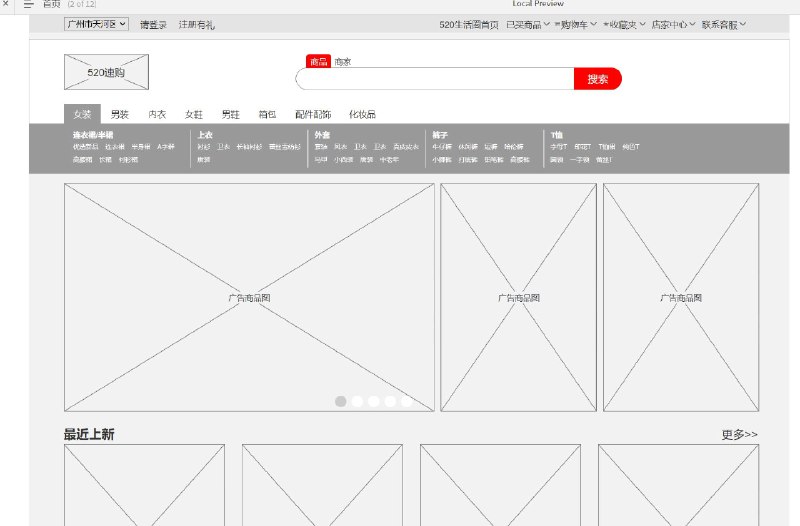Click the 520速购 logo image
The height and width of the screenshot is (526, 800).
point(106,72)
